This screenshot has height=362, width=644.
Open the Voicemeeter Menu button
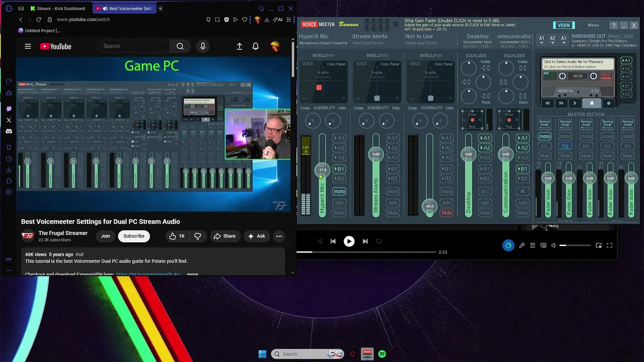click(593, 25)
